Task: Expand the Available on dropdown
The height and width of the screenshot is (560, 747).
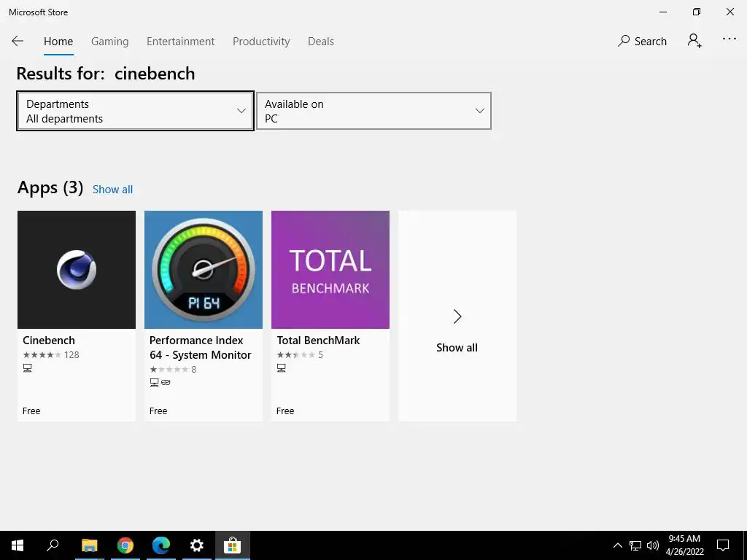Action: click(374, 111)
